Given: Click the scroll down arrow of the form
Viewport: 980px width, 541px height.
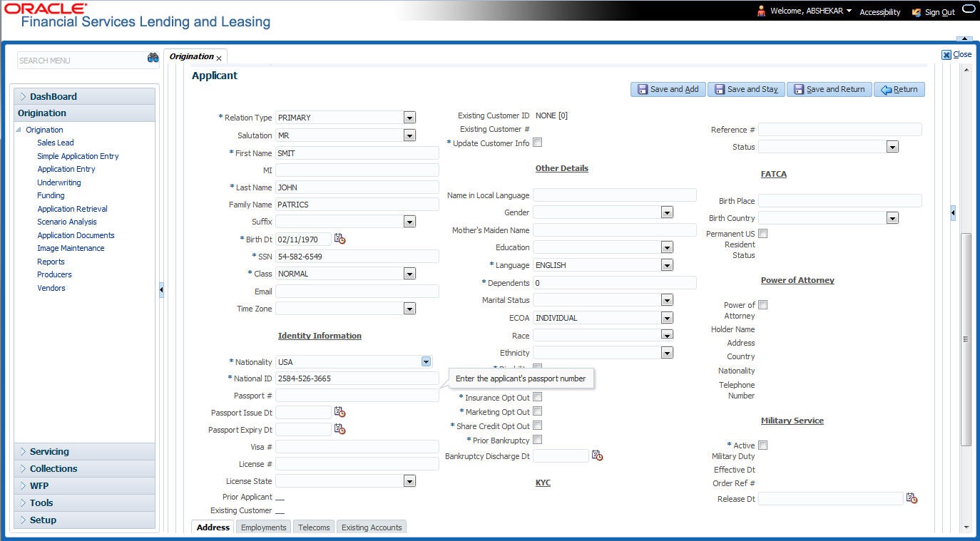Looking at the screenshot, I should point(966,527).
